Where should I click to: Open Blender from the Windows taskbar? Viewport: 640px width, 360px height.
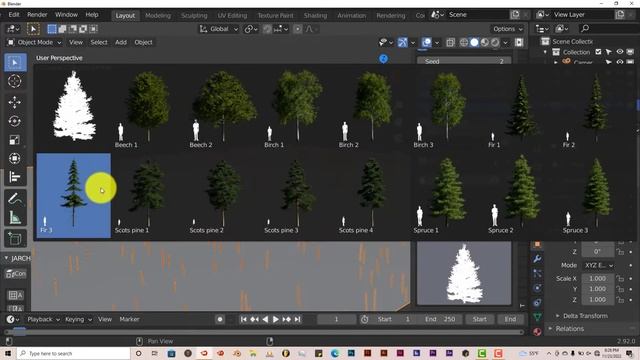[x=237, y=353]
